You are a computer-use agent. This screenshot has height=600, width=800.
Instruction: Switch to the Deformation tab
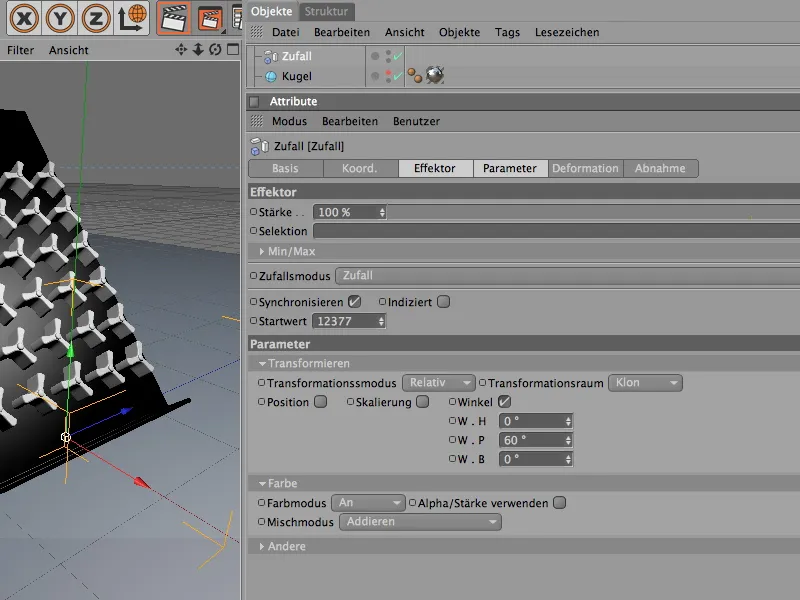point(585,168)
